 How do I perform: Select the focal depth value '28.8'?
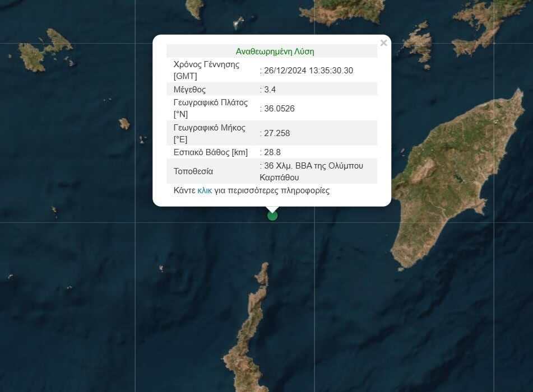pos(272,152)
